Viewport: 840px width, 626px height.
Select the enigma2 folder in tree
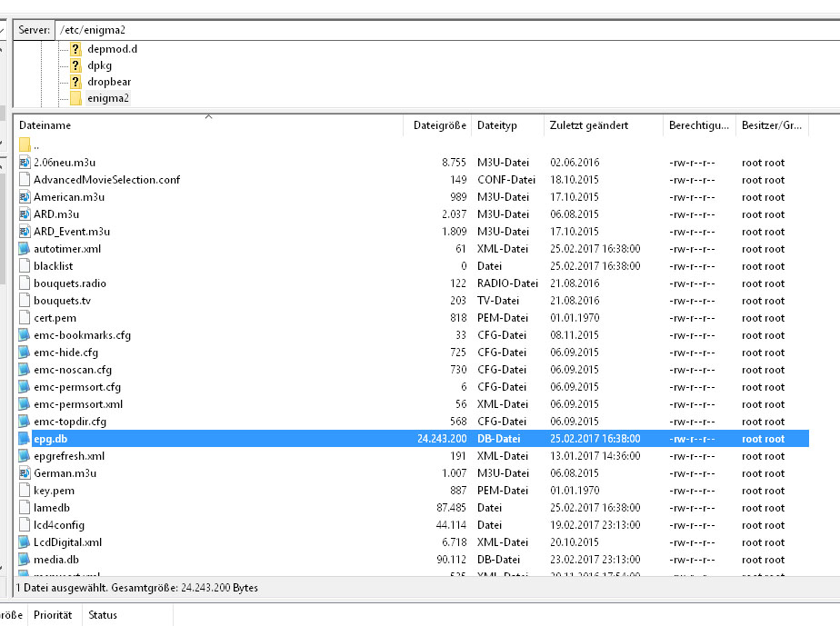[x=108, y=98]
